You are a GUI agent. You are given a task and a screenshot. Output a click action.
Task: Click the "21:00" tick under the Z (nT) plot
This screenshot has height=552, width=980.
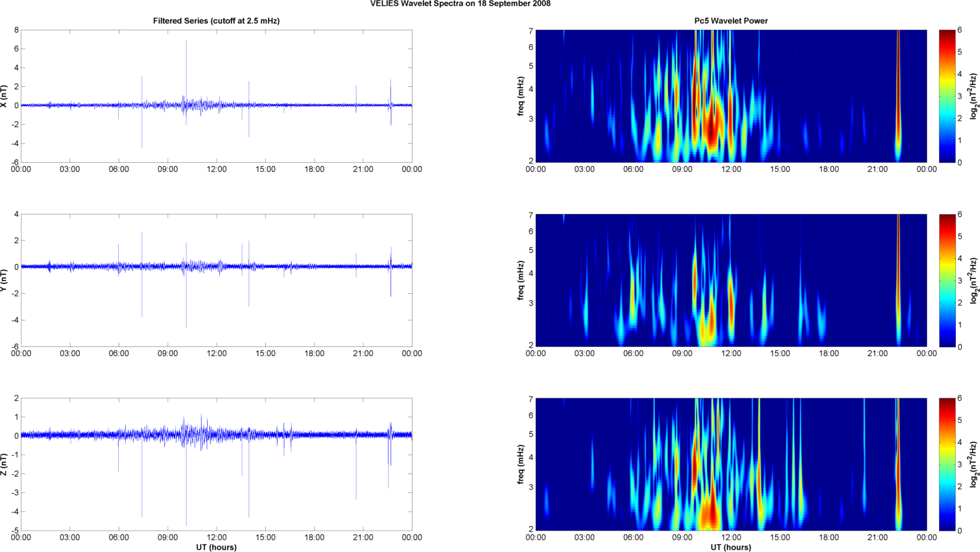coord(363,538)
